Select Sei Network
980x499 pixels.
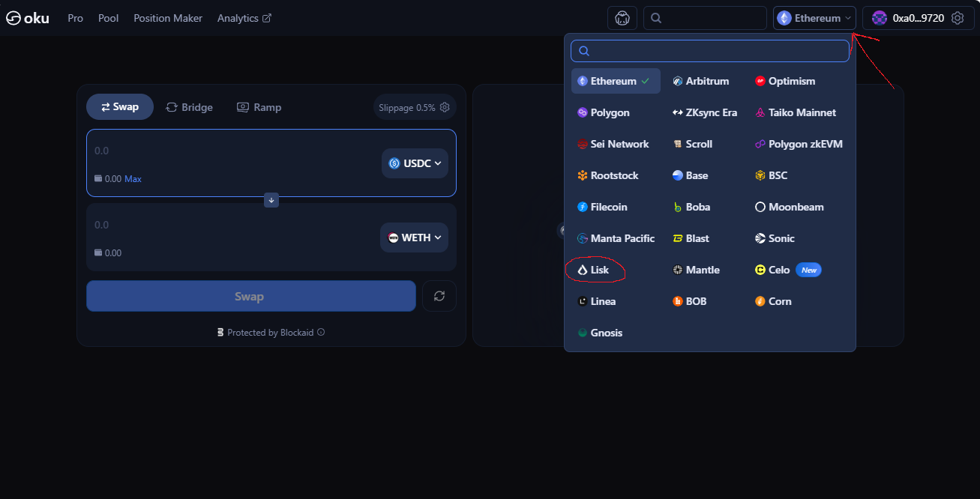pyautogui.click(x=613, y=144)
